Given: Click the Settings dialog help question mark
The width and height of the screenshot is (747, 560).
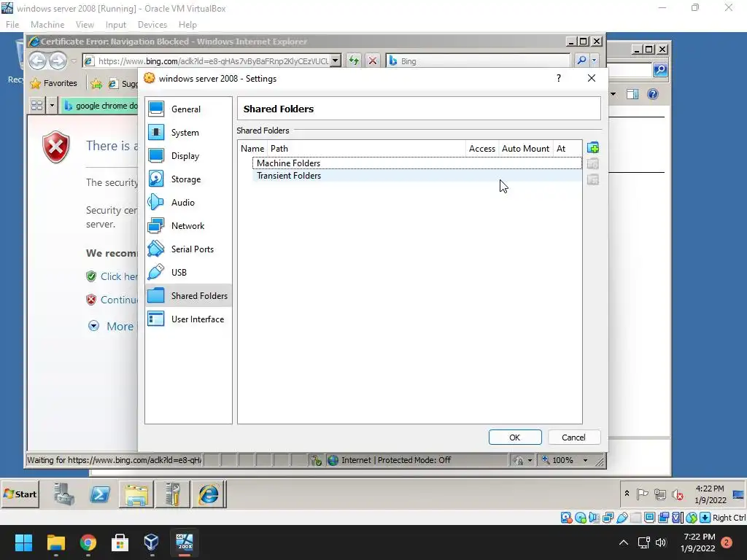Looking at the screenshot, I should [x=558, y=78].
